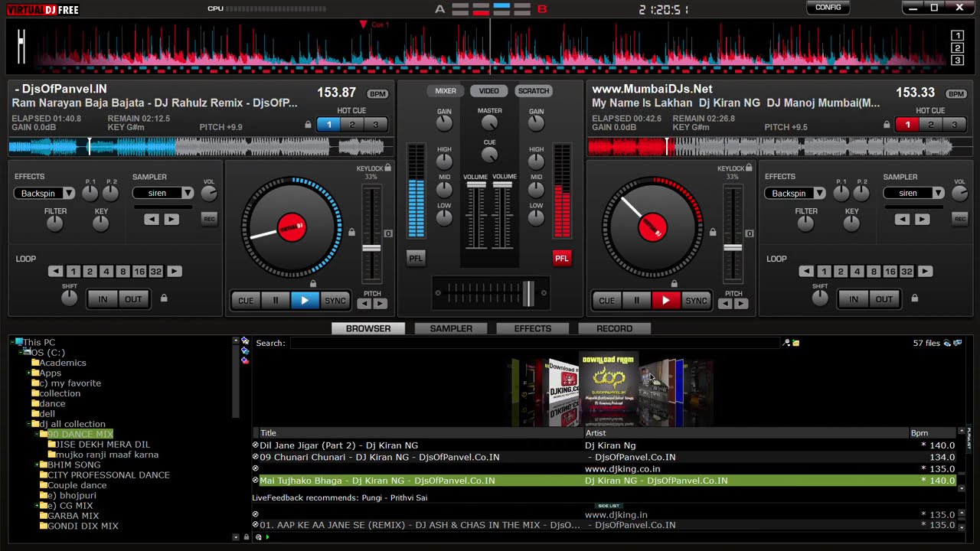
Task: Open the CONFIG settings
Action: coord(828,8)
